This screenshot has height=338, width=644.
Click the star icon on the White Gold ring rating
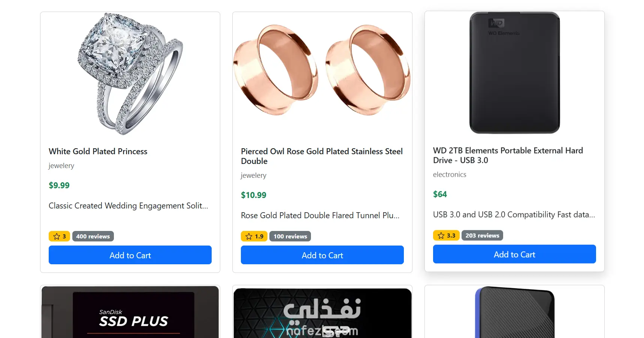(x=57, y=236)
